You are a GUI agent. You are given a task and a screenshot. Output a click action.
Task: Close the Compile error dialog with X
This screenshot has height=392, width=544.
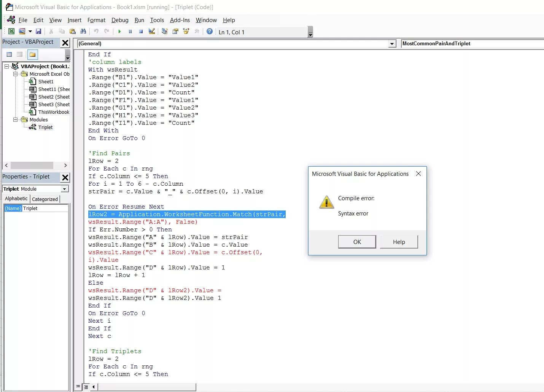pyautogui.click(x=418, y=174)
